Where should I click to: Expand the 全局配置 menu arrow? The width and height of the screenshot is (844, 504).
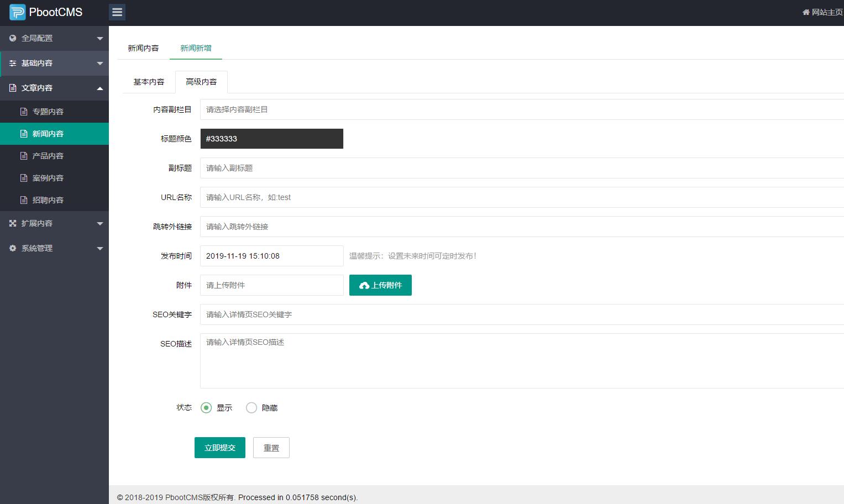pos(100,39)
